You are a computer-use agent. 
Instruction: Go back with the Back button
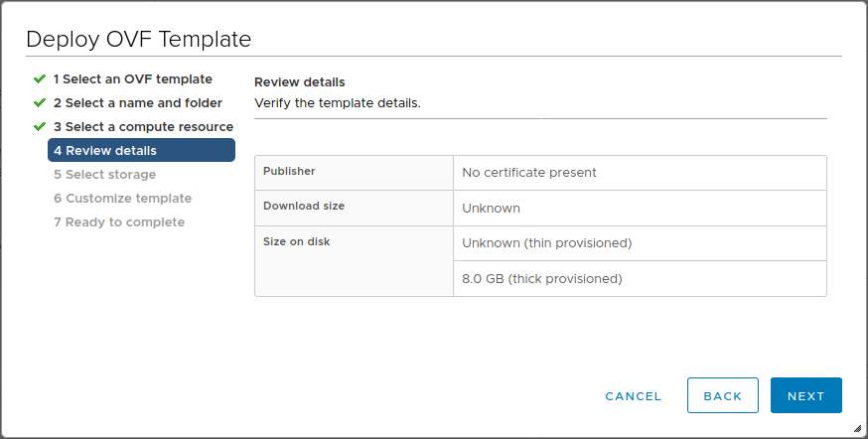click(722, 395)
